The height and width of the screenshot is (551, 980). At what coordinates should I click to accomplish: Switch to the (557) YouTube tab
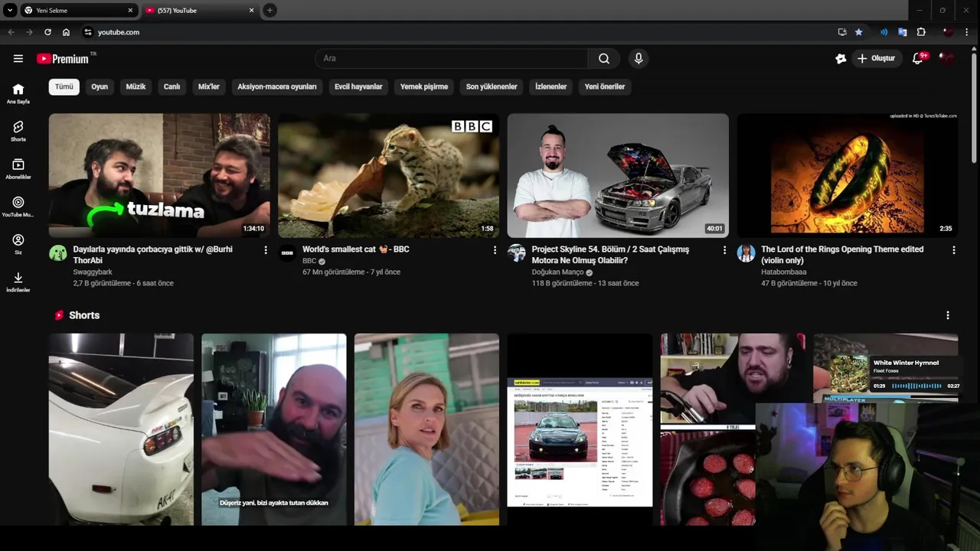(x=199, y=11)
